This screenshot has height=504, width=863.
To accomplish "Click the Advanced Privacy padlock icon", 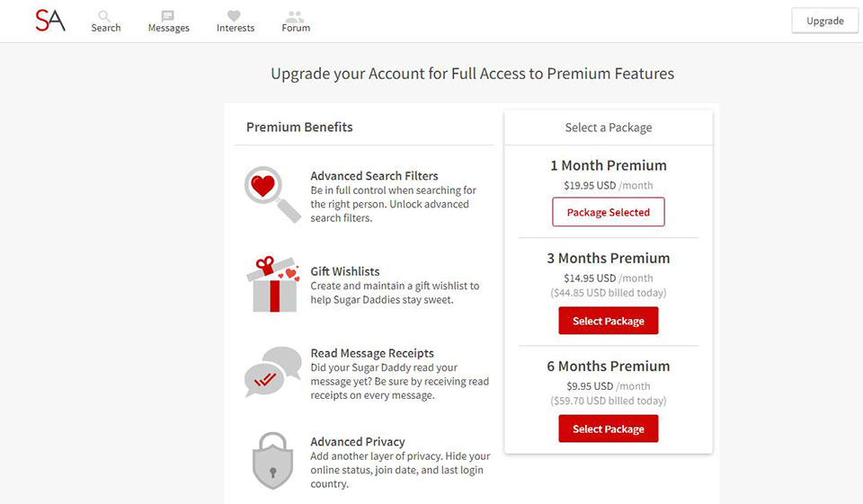I will (x=271, y=462).
